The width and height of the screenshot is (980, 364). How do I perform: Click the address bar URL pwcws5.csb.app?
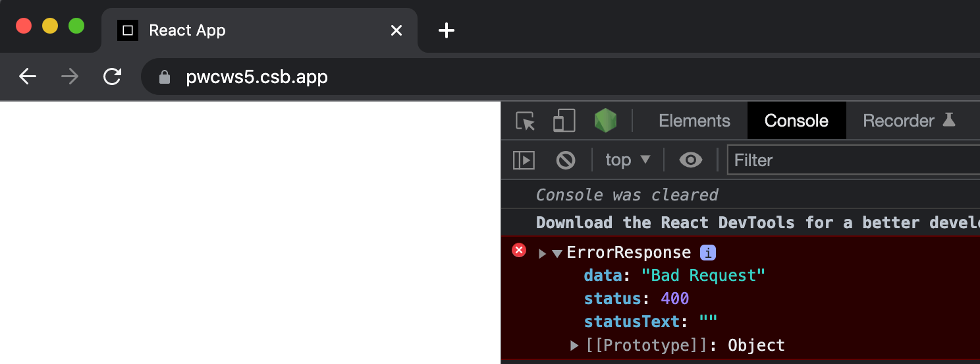click(x=257, y=78)
